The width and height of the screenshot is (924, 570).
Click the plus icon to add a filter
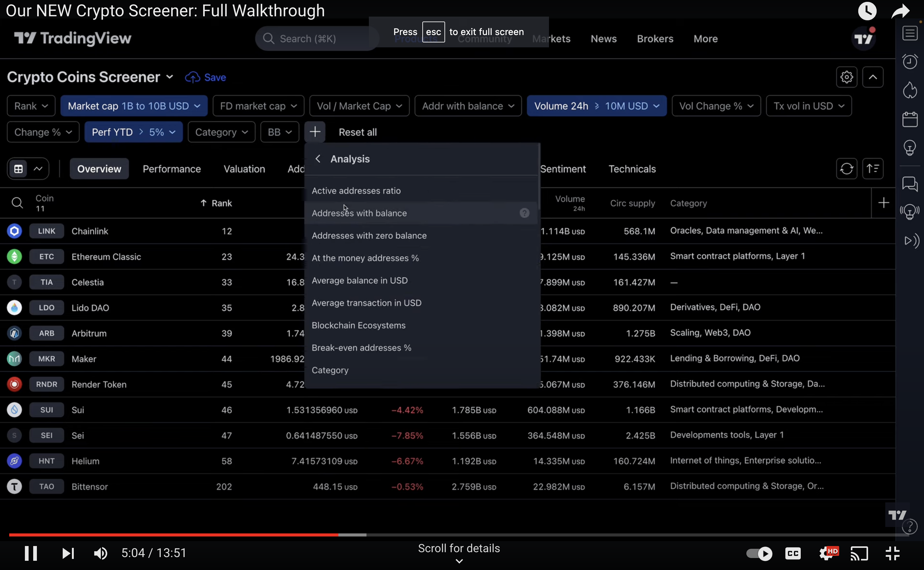coord(315,132)
